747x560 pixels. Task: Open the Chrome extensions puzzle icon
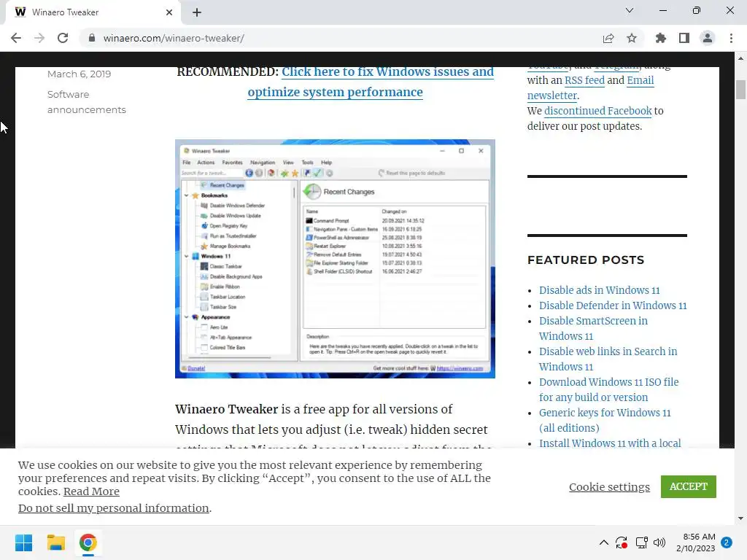(x=661, y=38)
